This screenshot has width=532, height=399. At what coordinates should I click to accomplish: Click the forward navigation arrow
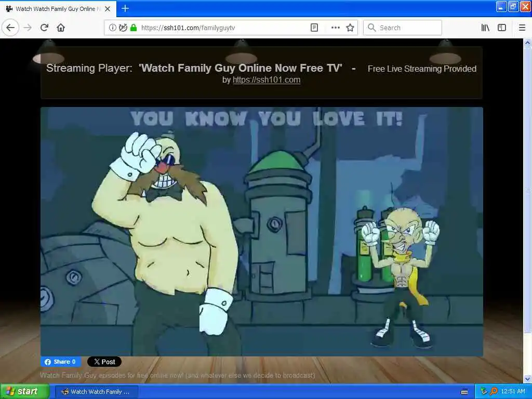pos(28,28)
